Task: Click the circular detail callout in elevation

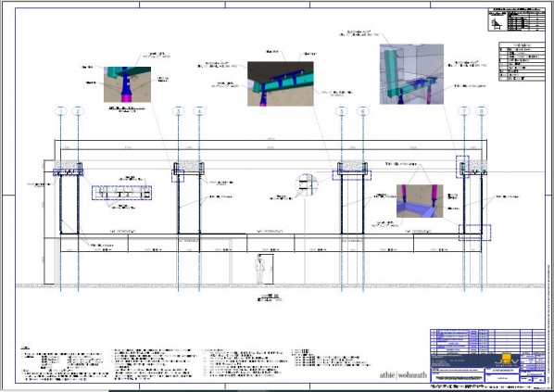Action: [x=307, y=185]
